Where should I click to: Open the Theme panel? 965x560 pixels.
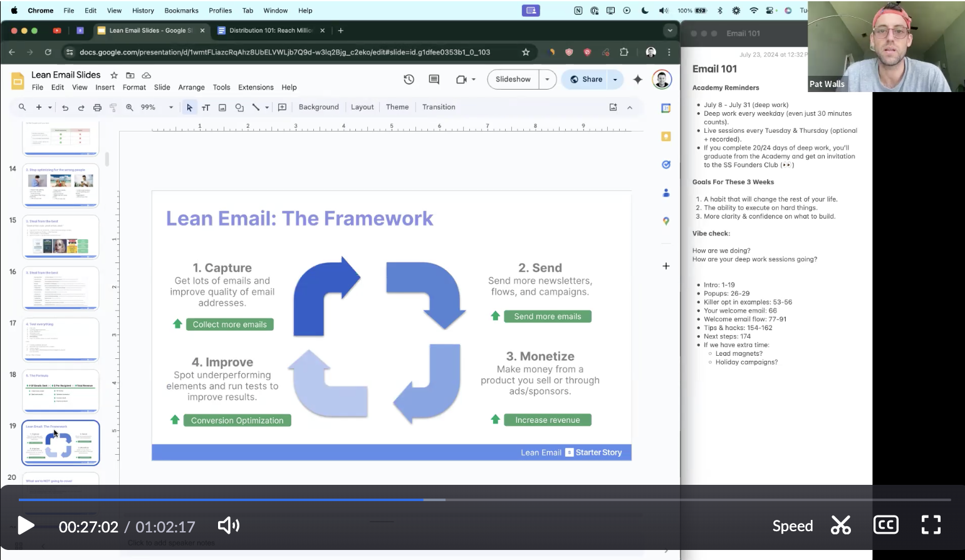397,107
